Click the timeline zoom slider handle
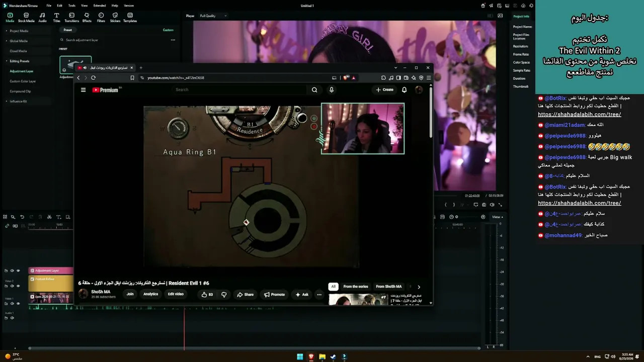The height and width of the screenshot is (362, 644). pyautogui.click(x=456, y=217)
